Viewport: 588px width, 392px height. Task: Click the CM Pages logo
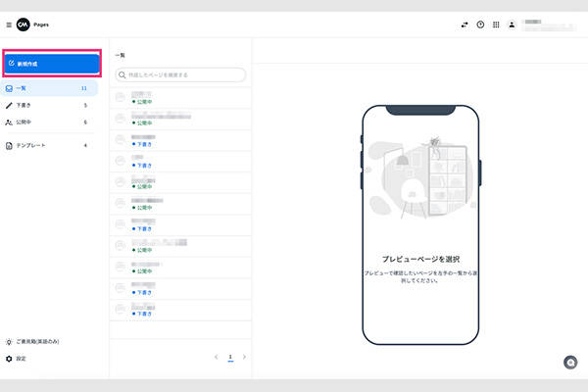(24, 24)
